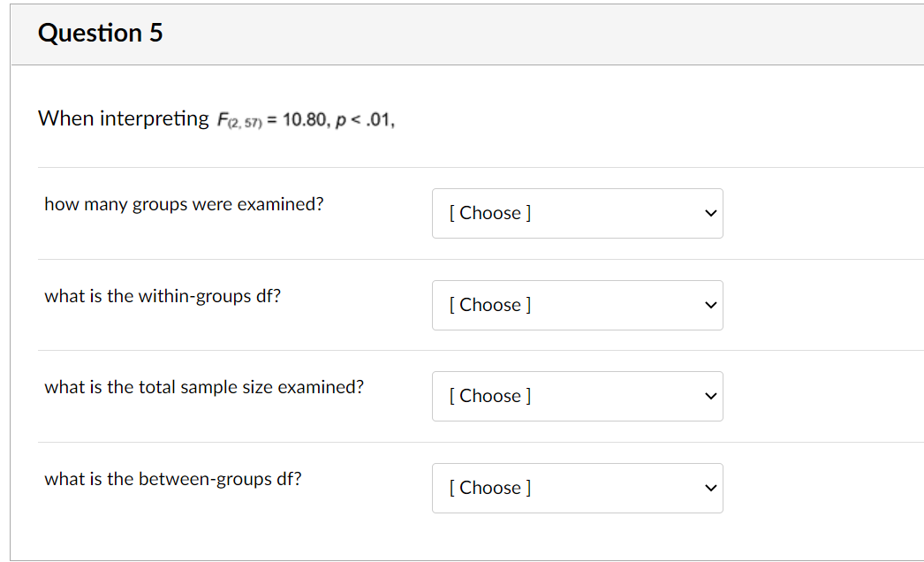Image resolution: width=924 pixels, height=562 pixels.
Task: Open the between-groups df dropdown
Action: [x=577, y=488]
